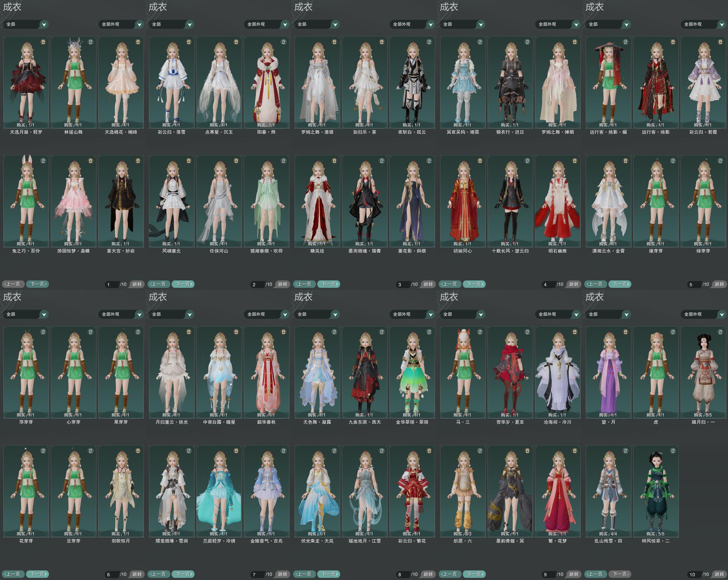
Task: Click the crossed-out icon on 兔之巧·百伶 card
Action: click(x=43, y=161)
